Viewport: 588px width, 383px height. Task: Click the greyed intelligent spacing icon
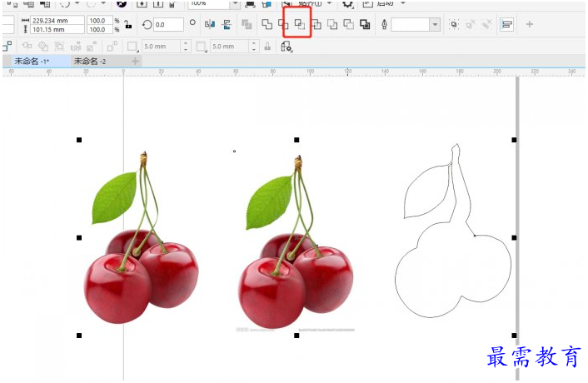click(27, 46)
